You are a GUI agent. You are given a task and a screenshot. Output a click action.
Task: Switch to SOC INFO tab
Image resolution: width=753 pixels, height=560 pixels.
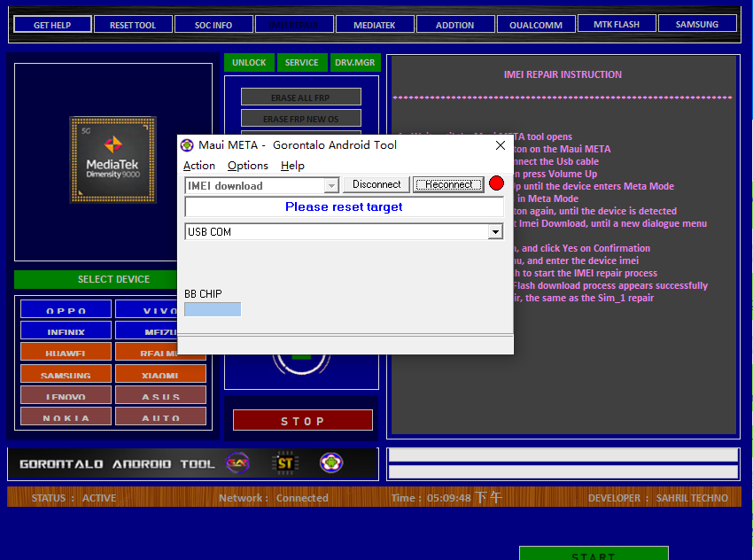click(213, 25)
